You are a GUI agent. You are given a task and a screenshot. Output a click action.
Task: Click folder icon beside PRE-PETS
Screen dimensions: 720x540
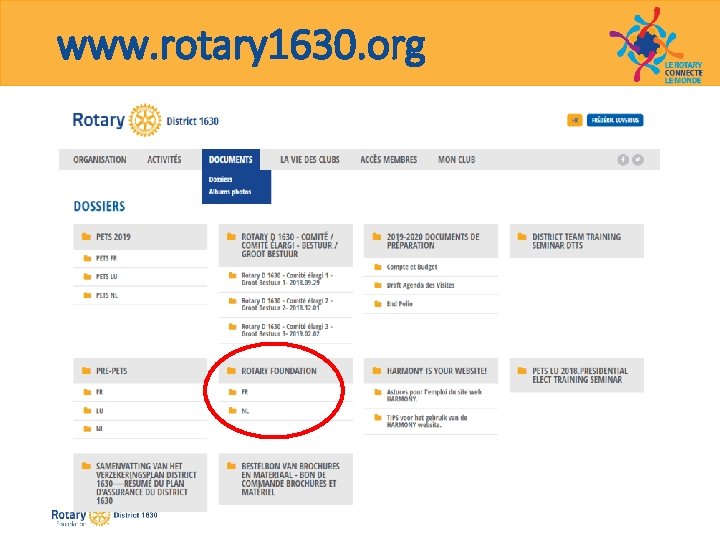(x=86, y=371)
